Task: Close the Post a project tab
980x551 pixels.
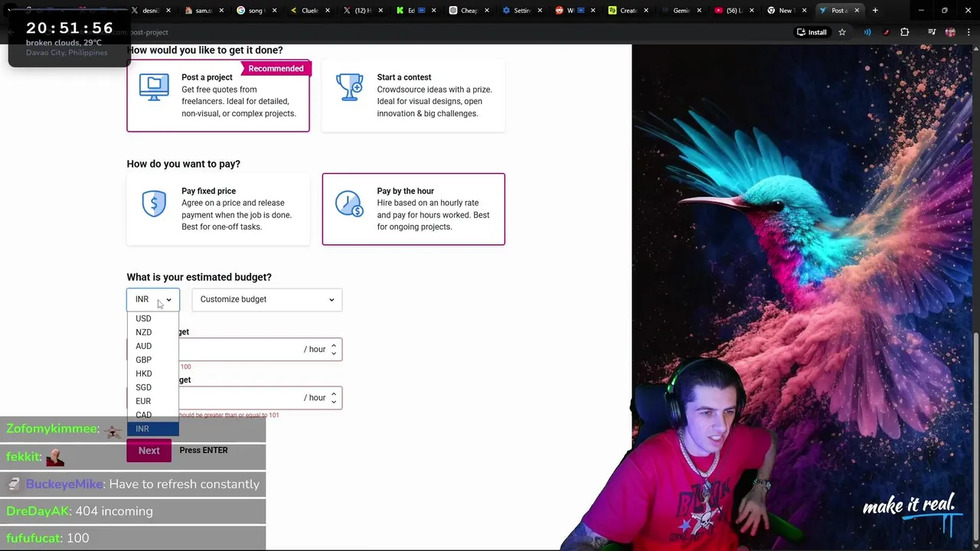Action: click(857, 10)
